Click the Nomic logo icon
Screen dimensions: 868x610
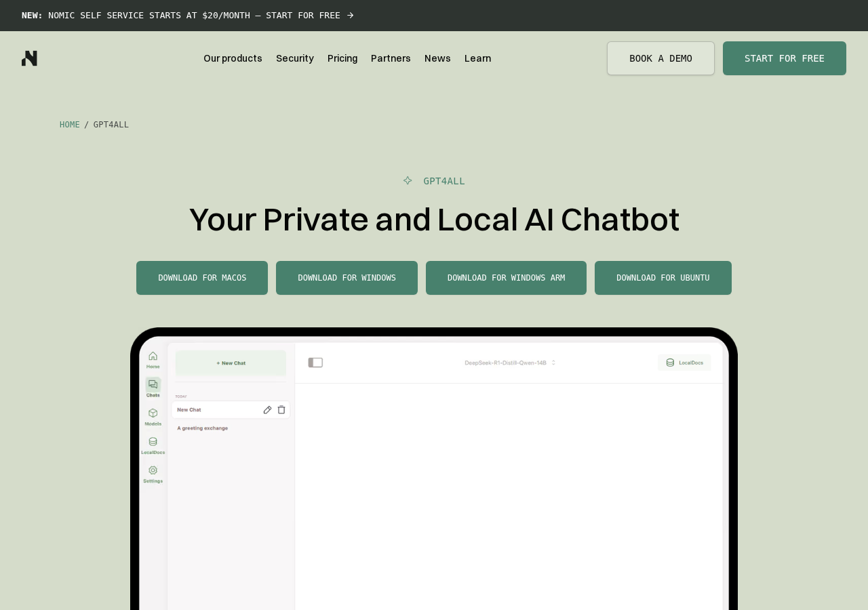[29, 58]
